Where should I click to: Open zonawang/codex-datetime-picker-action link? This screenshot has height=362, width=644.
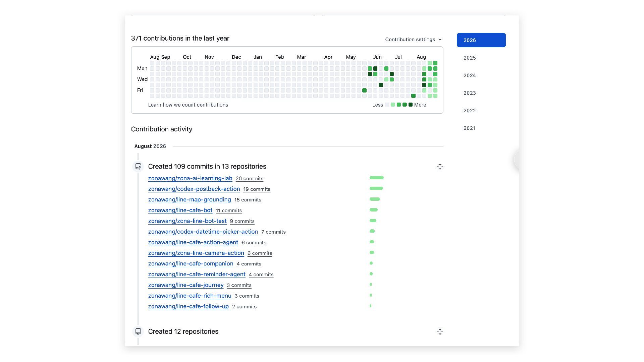pyautogui.click(x=203, y=232)
